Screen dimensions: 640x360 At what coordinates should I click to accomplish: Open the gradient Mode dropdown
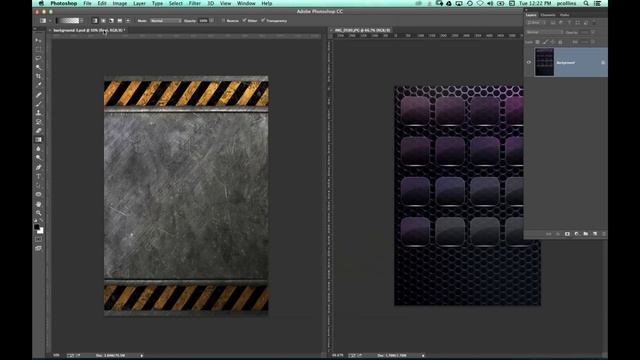point(165,20)
